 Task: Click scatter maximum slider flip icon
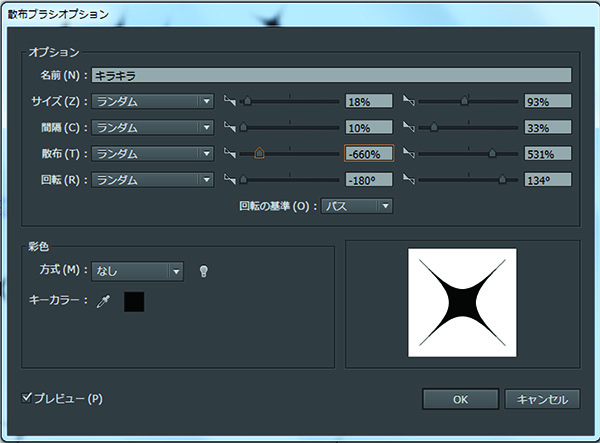point(409,153)
